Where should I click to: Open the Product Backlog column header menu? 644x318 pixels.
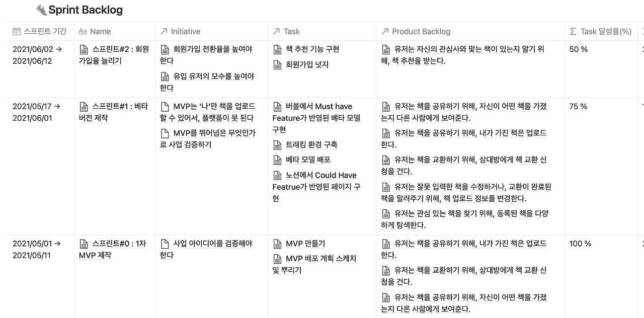click(x=470, y=31)
